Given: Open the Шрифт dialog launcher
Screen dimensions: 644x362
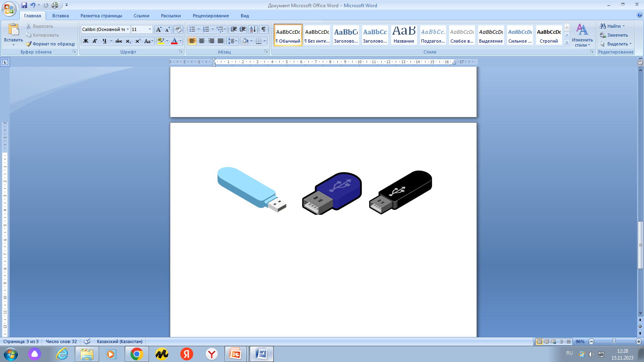Looking at the screenshot, I should point(181,52).
